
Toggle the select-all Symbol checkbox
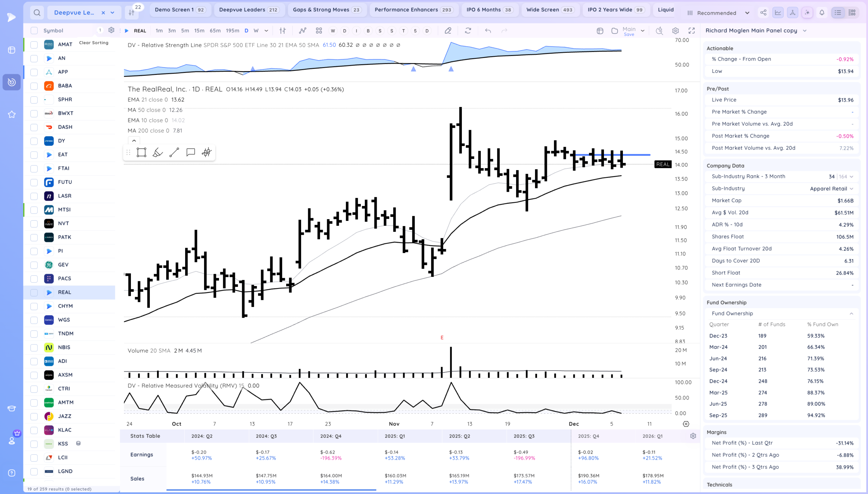[34, 30]
